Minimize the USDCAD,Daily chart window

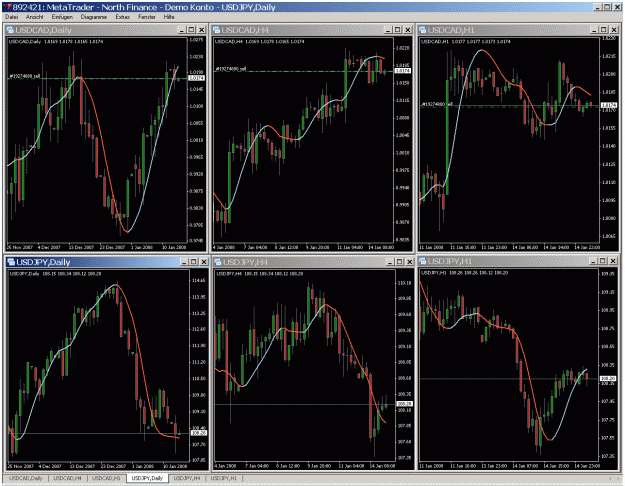(x=182, y=30)
